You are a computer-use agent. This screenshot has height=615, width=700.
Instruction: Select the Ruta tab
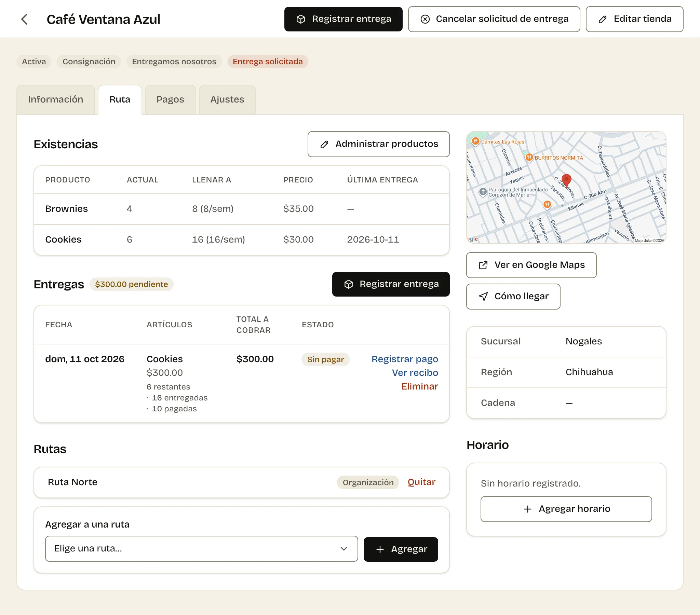coord(120,99)
